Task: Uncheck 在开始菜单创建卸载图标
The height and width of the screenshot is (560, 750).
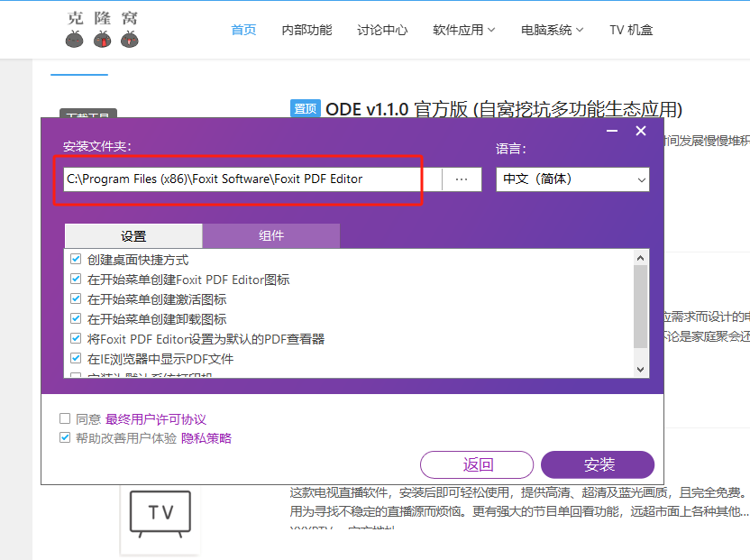Action: coord(76,318)
